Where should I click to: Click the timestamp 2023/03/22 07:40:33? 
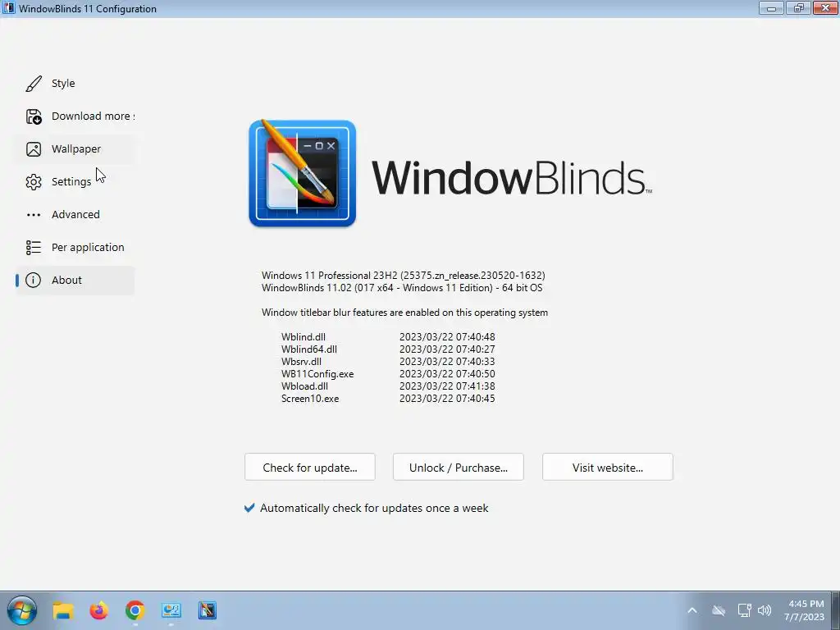pos(447,362)
